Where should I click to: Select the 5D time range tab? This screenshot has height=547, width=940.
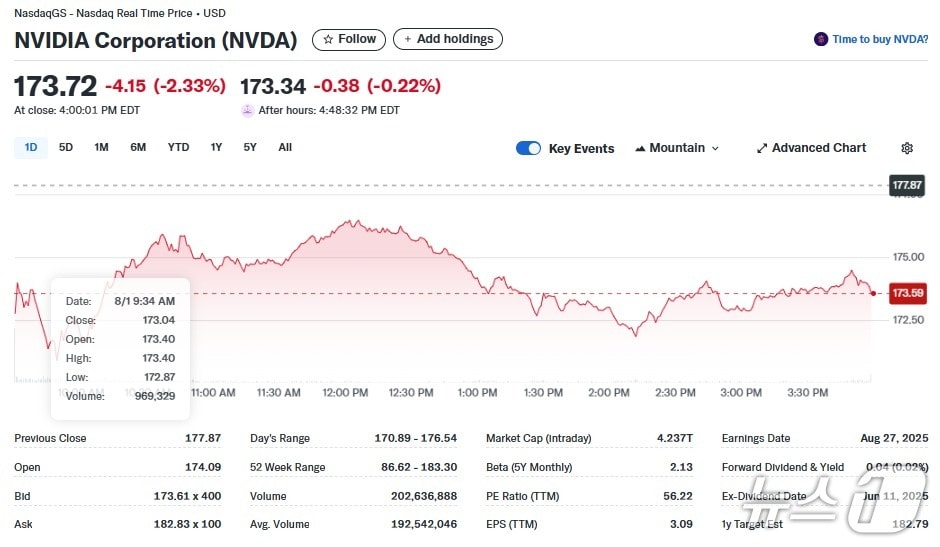(66, 147)
